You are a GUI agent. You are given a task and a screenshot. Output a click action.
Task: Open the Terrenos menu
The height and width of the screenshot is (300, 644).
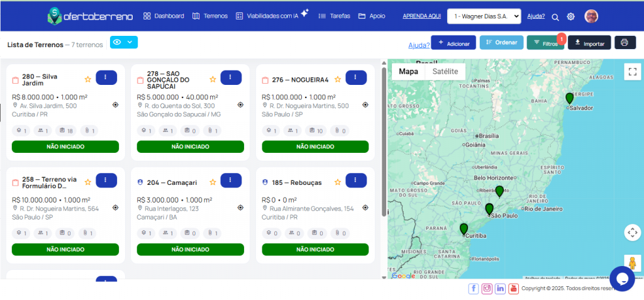point(210,16)
